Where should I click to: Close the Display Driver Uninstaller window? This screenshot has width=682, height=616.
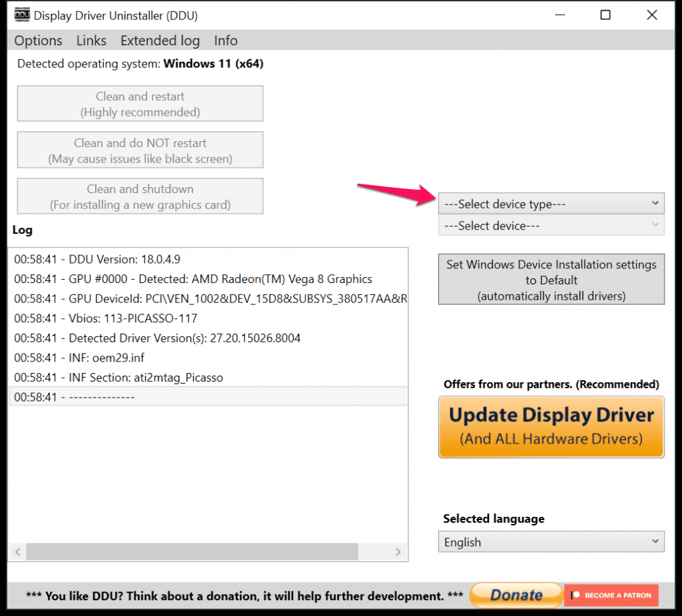coord(651,15)
